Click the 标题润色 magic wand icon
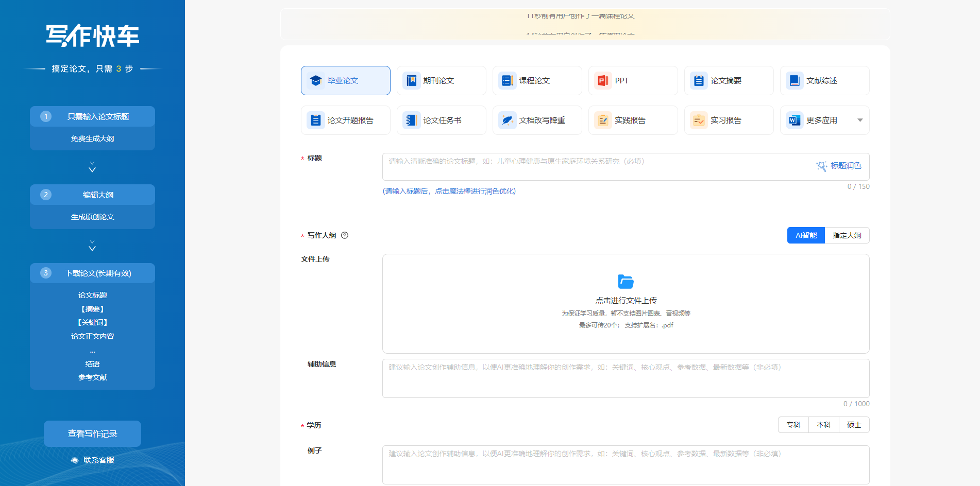The width and height of the screenshot is (980, 486). point(822,166)
